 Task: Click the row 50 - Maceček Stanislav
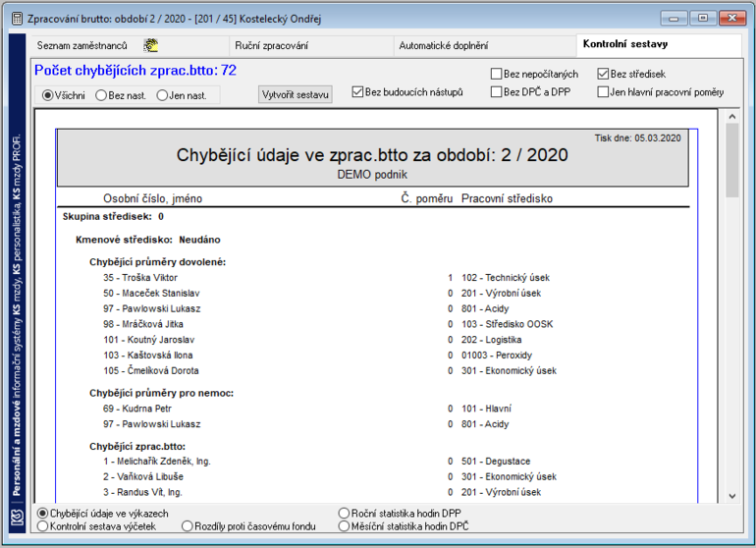151,294
